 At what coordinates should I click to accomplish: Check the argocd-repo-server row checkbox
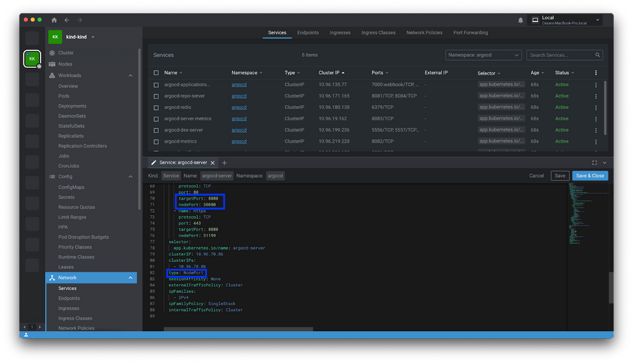tap(156, 96)
